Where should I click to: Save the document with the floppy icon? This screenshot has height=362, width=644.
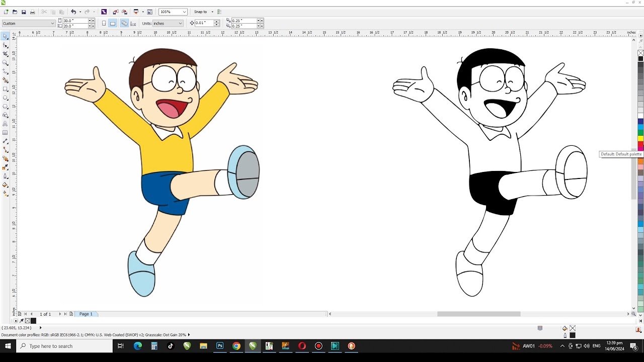[24, 12]
